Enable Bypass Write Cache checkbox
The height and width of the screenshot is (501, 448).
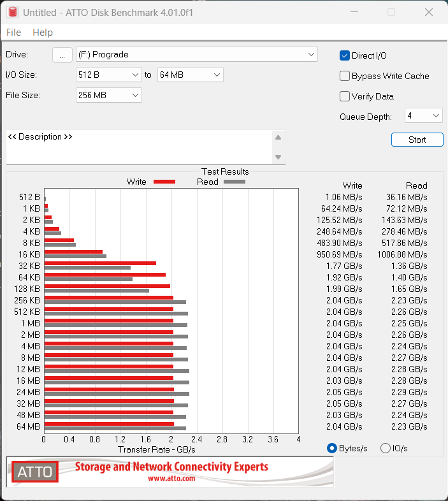pos(345,76)
